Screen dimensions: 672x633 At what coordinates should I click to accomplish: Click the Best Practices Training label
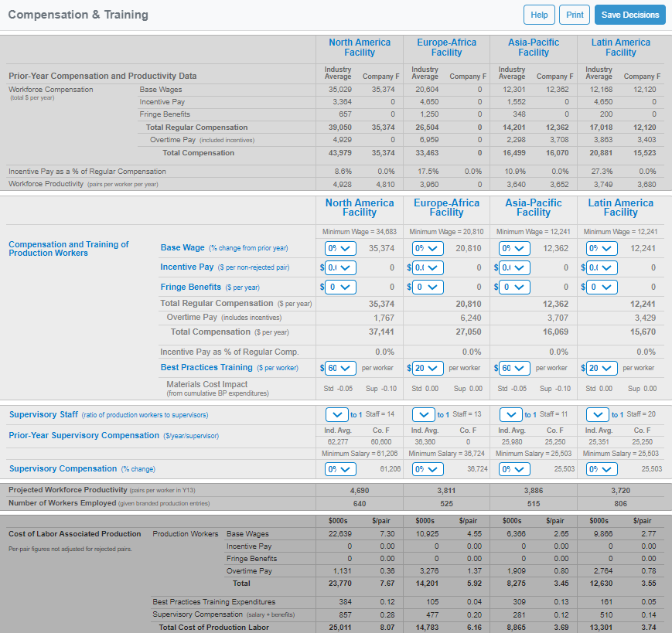click(206, 368)
